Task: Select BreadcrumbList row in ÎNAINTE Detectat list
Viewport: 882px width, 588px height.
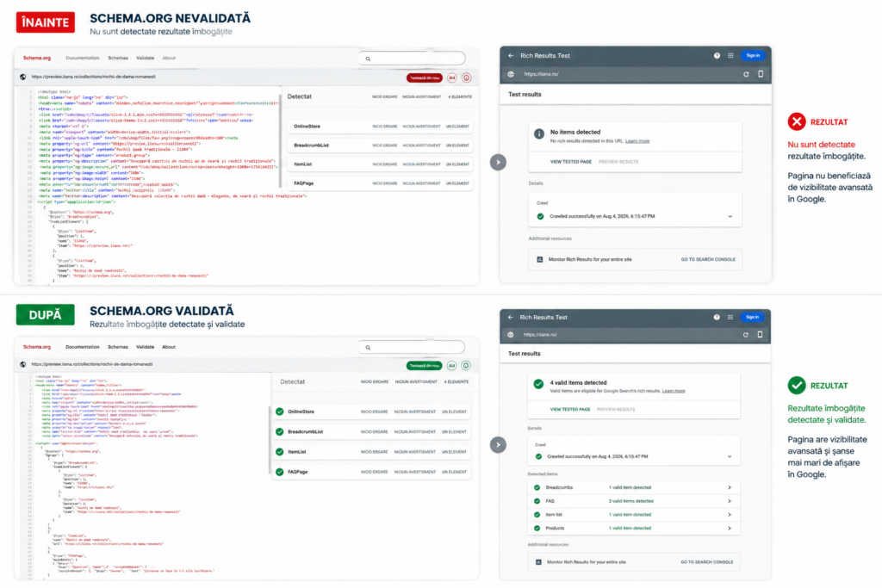Action: pyautogui.click(x=380, y=145)
